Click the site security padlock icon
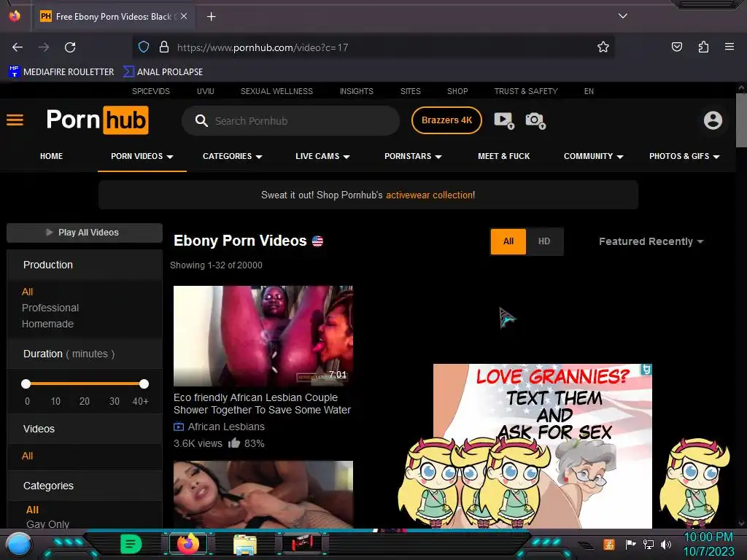The width and height of the screenshot is (747, 560). 164,47
